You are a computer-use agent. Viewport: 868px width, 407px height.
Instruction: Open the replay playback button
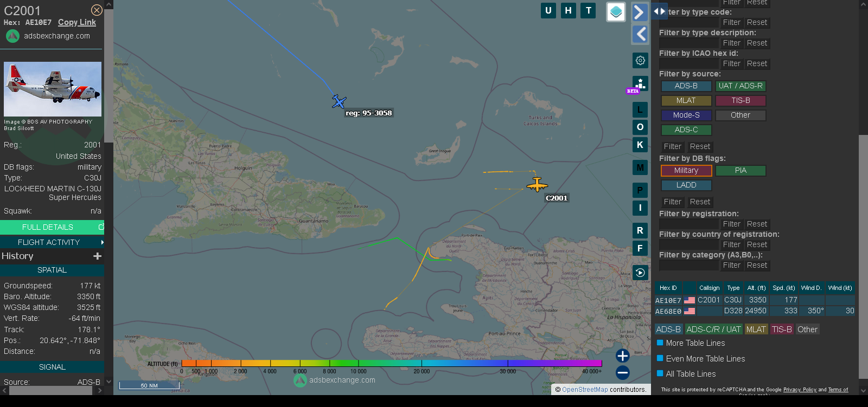tap(640, 273)
